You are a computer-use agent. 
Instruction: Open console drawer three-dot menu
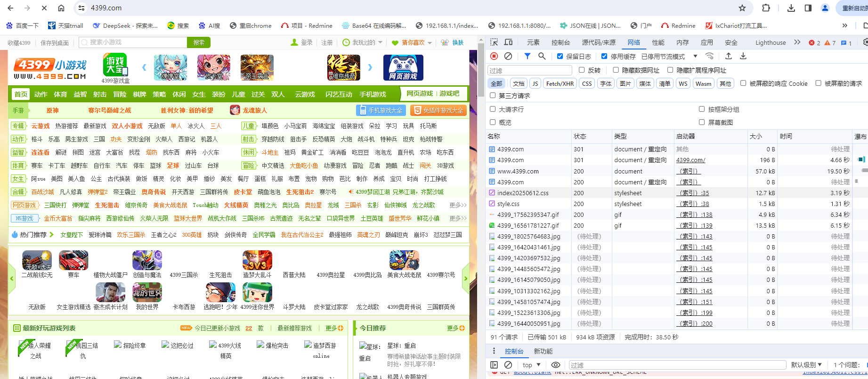click(494, 351)
